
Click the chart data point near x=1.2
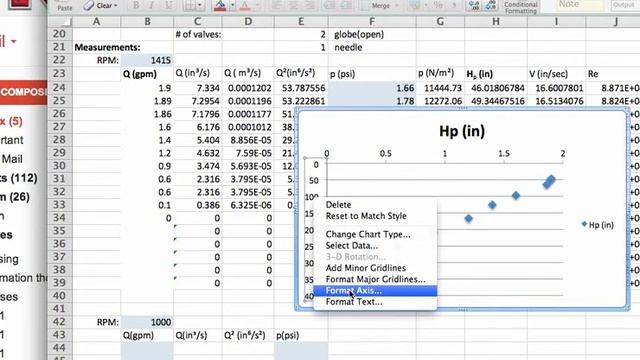coord(469,219)
